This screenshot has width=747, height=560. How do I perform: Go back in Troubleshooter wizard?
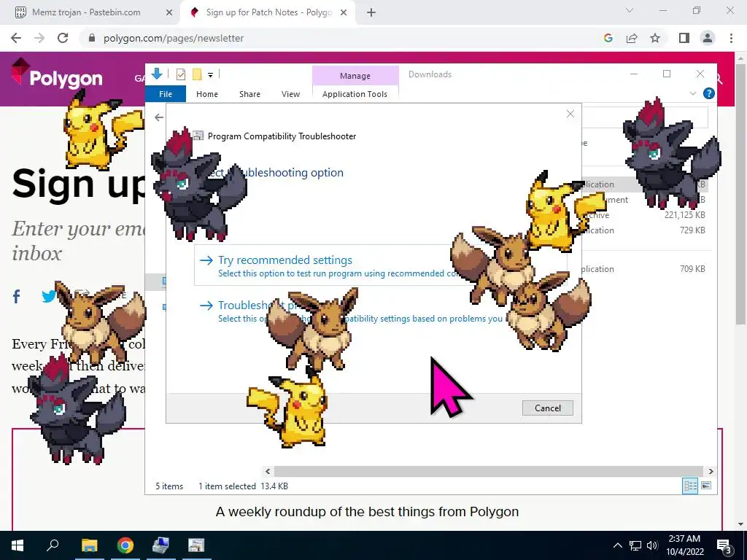(x=158, y=117)
